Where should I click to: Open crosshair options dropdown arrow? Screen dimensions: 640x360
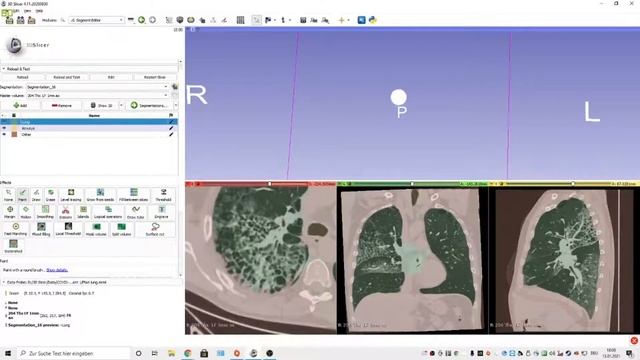coord(349,20)
